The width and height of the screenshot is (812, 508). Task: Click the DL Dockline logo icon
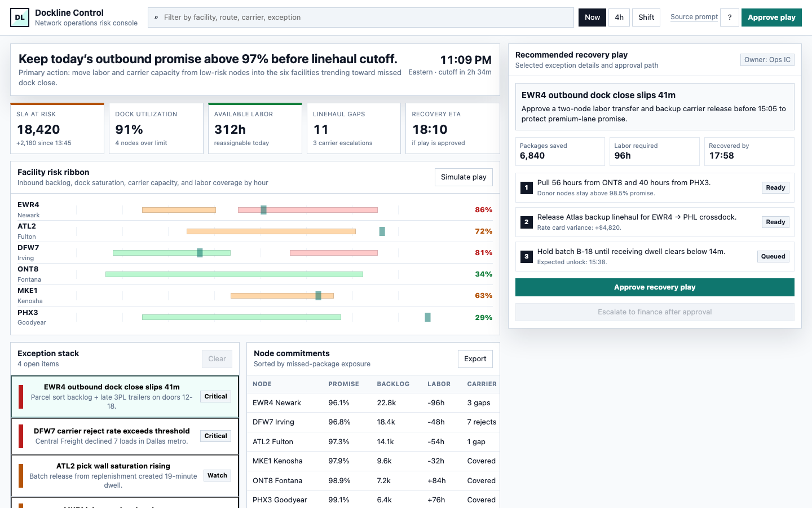(20, 17)
